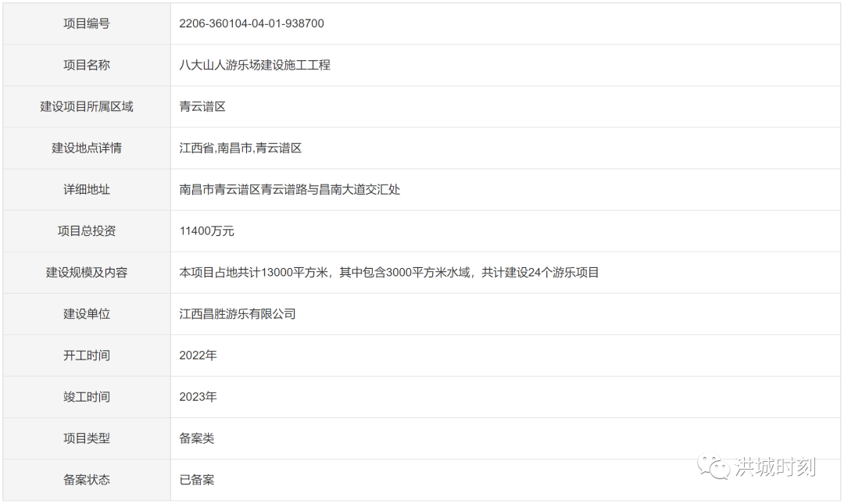Click the 项目编号 label cell
The width and height of the screenshot is (844, 504).
(87, 23)
